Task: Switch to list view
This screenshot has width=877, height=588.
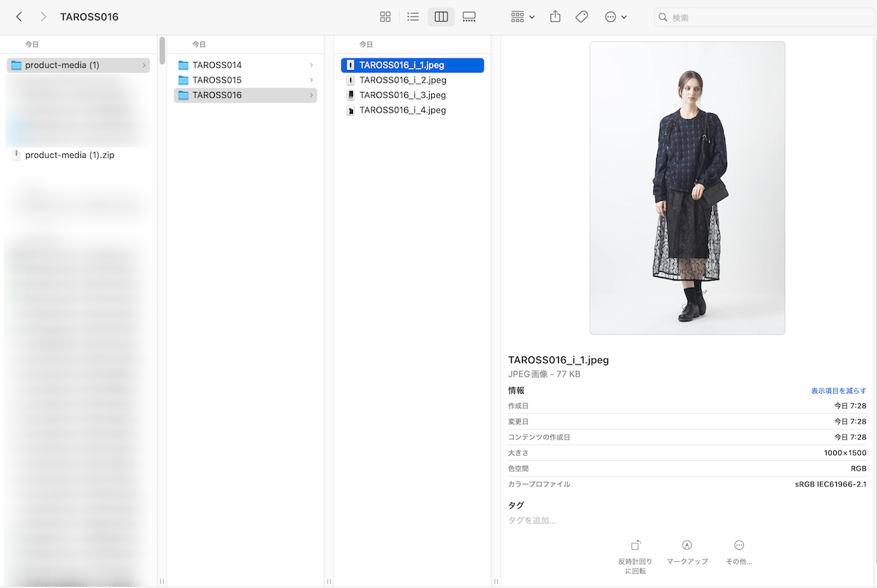Action: [x=413, y=17]
